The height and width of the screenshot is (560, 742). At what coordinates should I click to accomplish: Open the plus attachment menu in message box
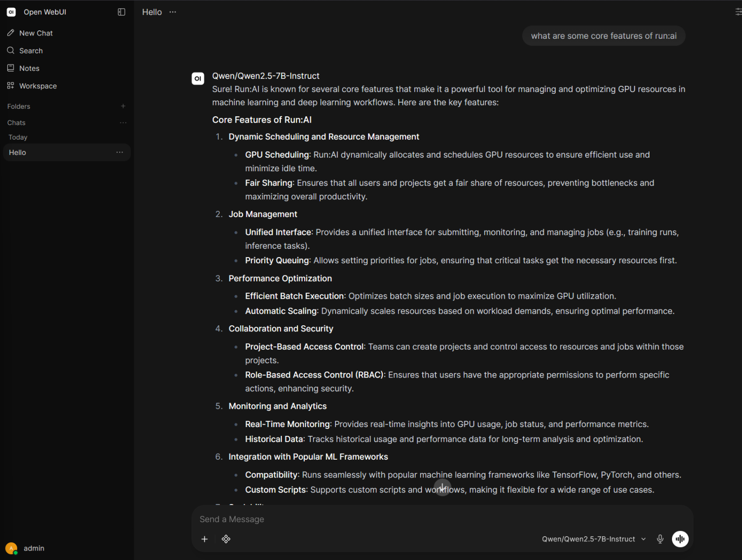[x=204, y=539]
